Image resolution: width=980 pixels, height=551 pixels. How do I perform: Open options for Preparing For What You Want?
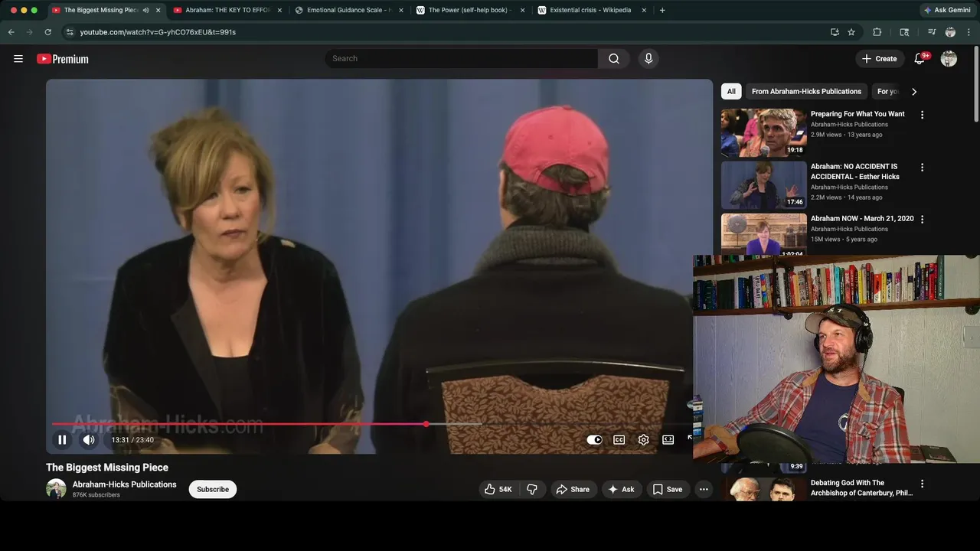point(922,115)
